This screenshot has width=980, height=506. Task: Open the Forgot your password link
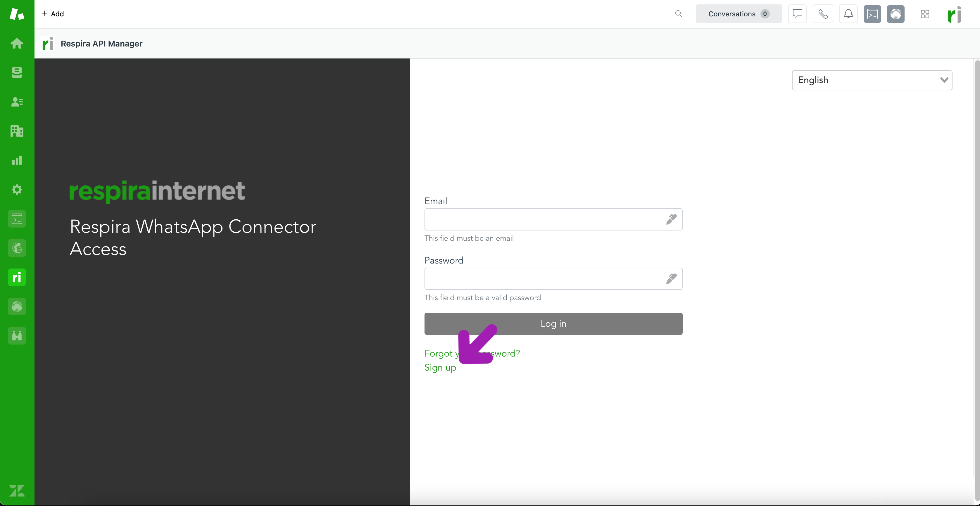pos(472,353)
